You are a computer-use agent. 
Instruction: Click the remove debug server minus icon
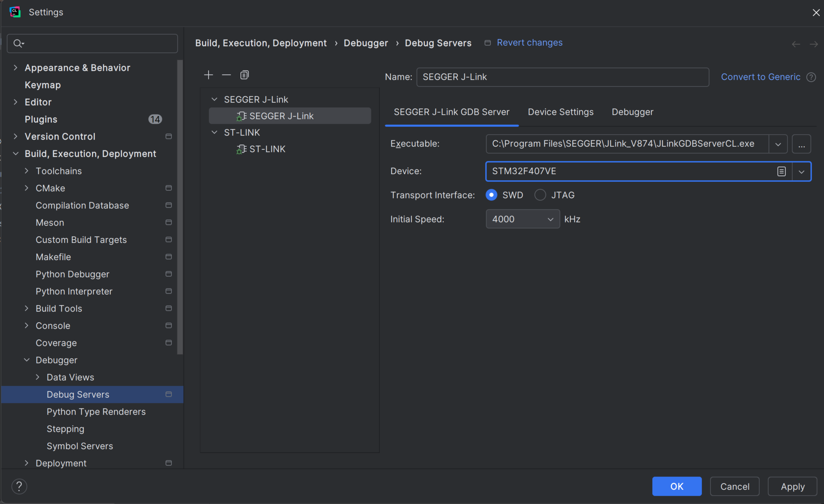pos(226,75)
